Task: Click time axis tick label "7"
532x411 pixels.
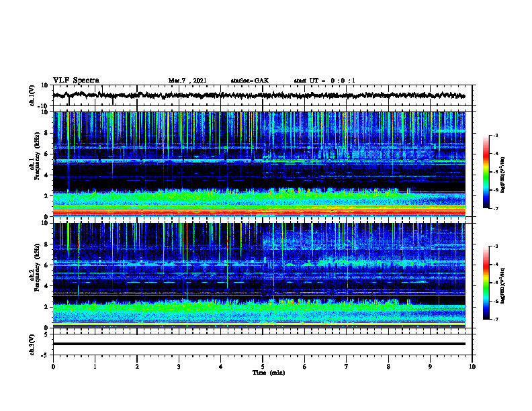Action: [x=347, y=367]
